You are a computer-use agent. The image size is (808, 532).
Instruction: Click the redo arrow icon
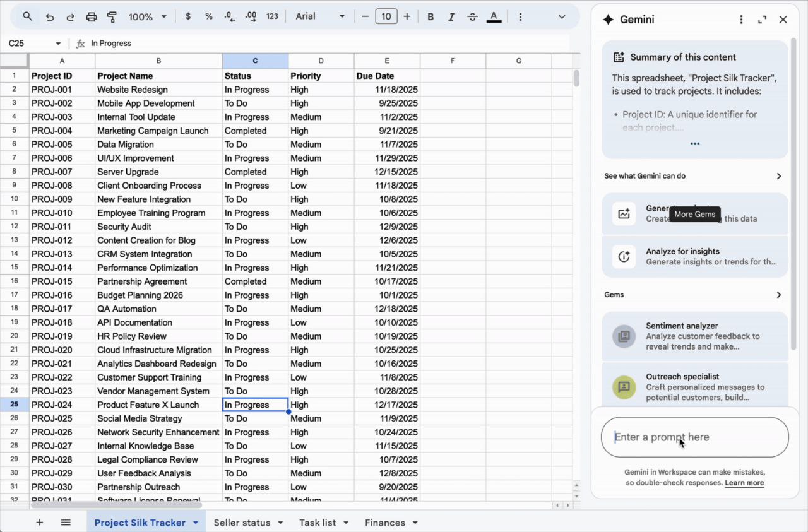click(x=70, y=17)
